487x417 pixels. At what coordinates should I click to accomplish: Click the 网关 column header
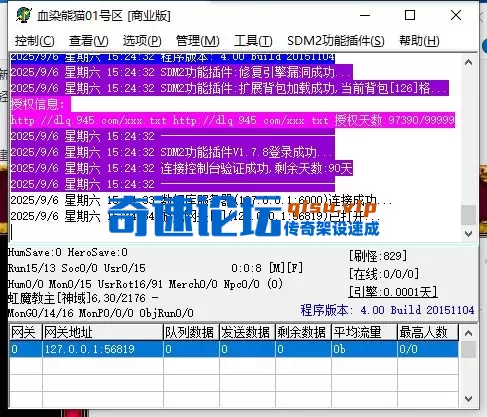click(x=26, y=332)
